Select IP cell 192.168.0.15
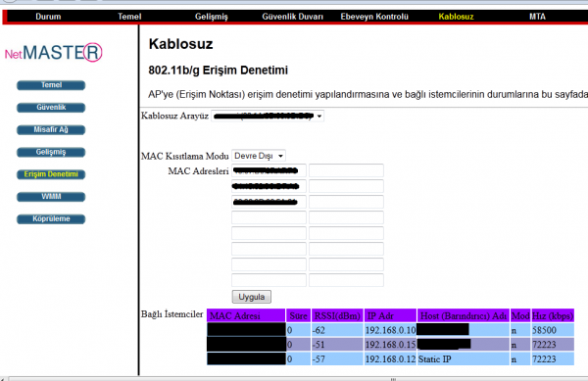588x381 pixels. coord(390,345)
